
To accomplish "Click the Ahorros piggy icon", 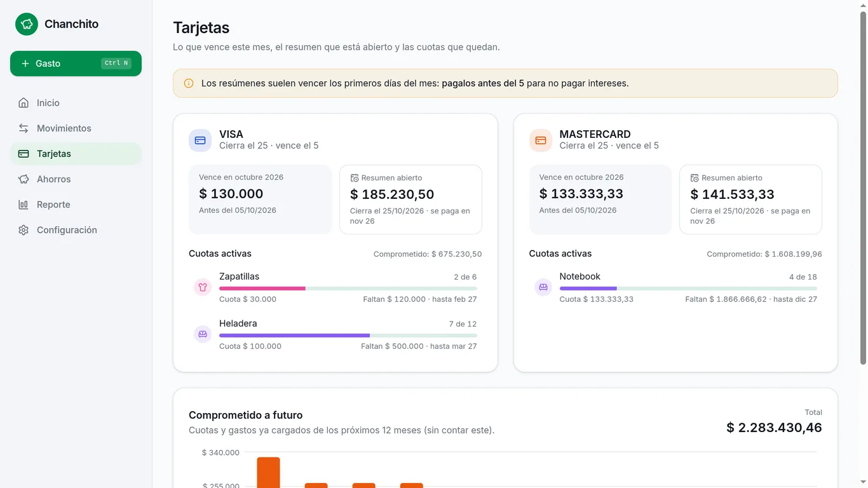I will coord(24,179).
